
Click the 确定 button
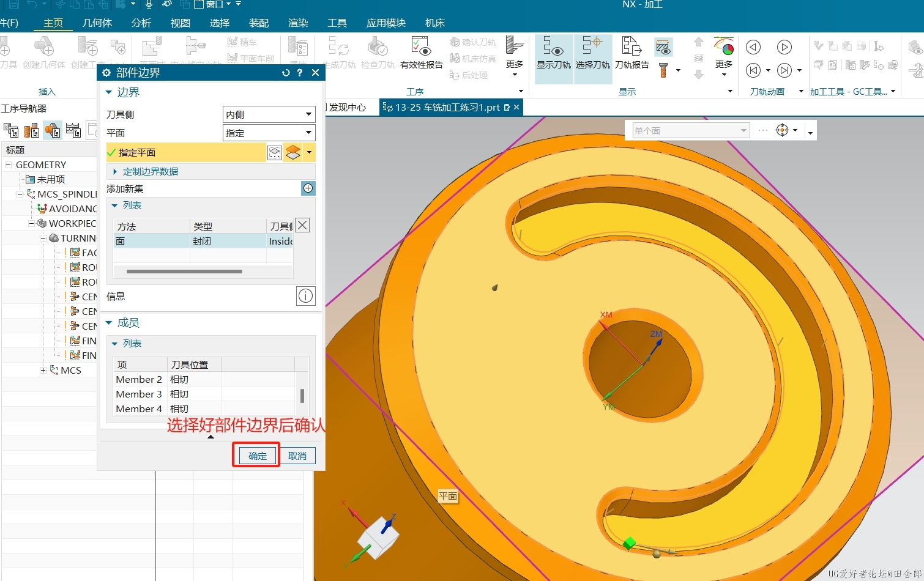[x=258, y=456]
